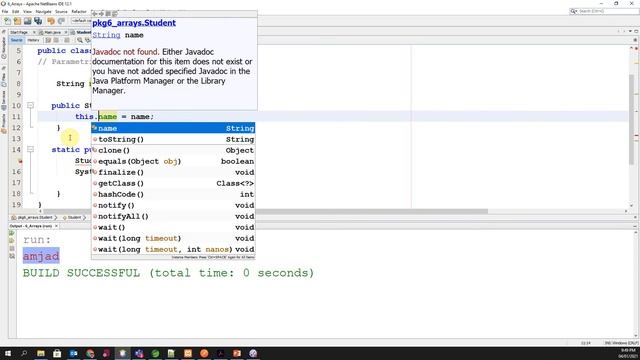Select clone() in the completion list

(173, 150)
